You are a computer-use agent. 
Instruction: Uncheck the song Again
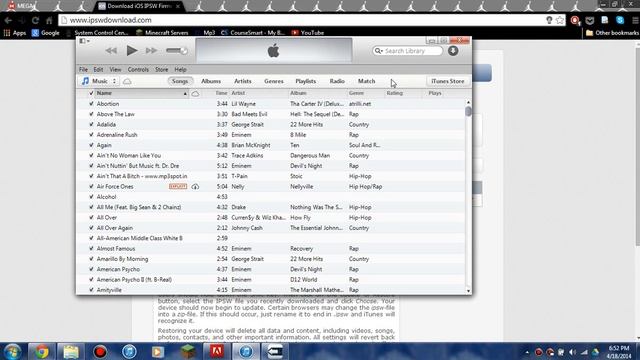(91, 145)
